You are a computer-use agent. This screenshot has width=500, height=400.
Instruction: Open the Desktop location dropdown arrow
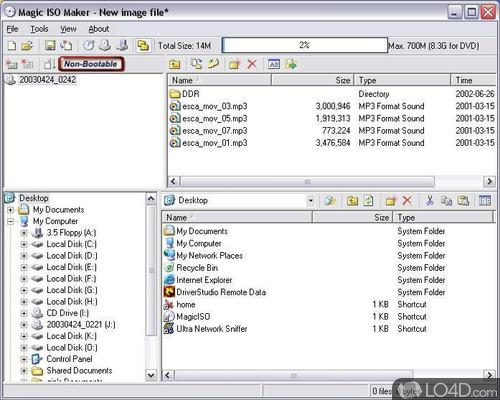click(311, 201)
